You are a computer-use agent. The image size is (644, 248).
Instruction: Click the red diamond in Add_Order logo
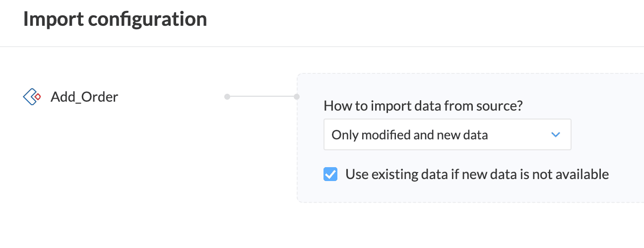pos(37,97)
